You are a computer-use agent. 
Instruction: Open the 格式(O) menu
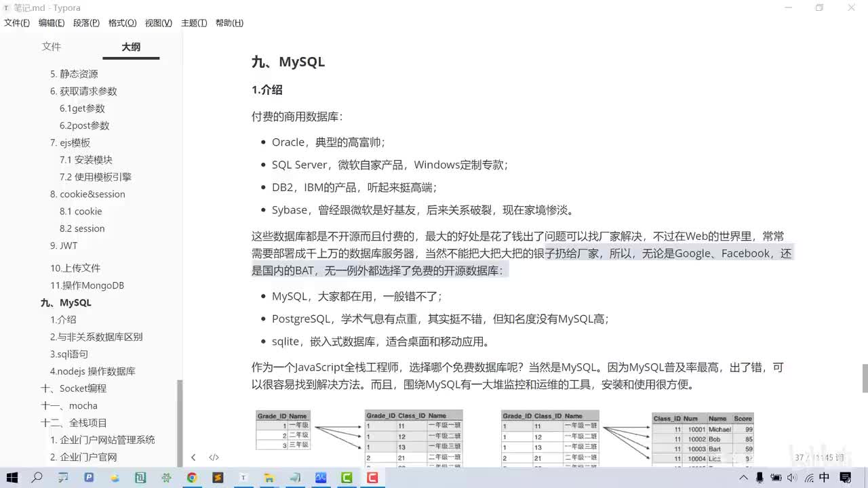coord(122,23)
